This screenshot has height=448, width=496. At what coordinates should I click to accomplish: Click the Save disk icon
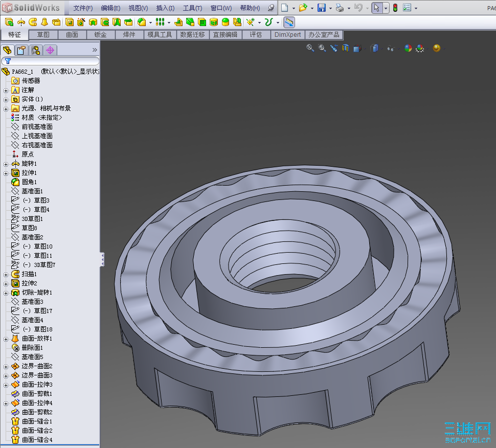click(322, 8)
